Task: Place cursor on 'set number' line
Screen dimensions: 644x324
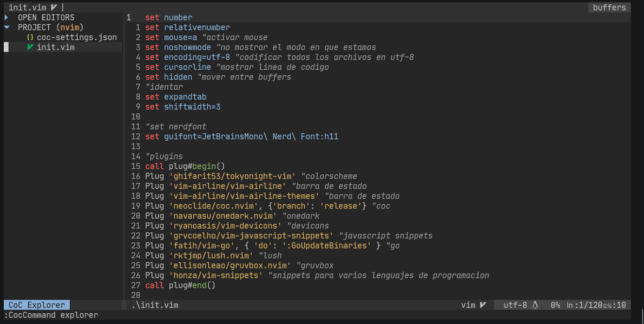Action: click(169, 18)
